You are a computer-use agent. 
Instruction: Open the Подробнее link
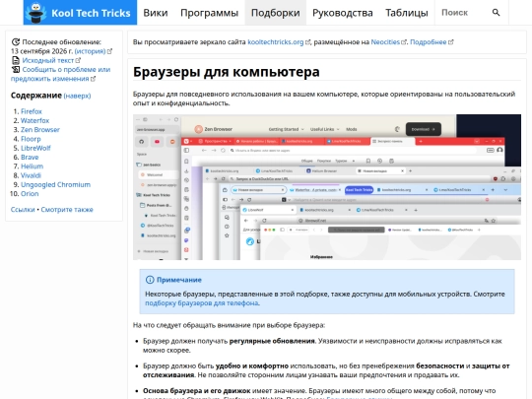429,42
